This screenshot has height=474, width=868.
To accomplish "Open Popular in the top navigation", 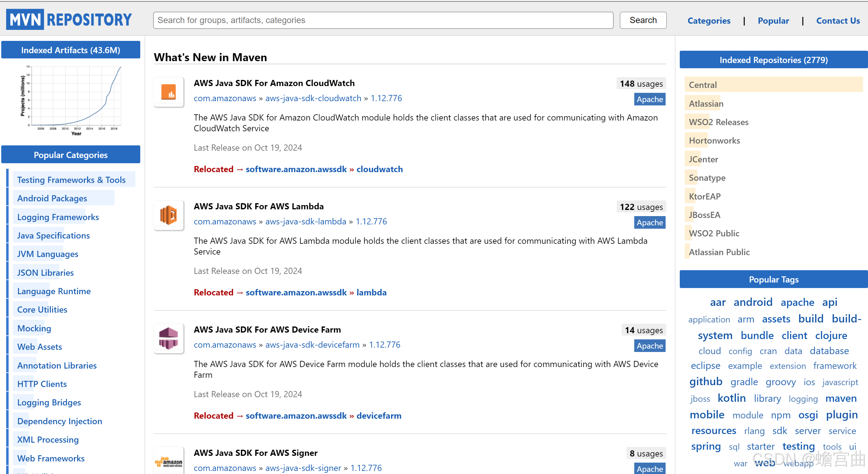I will [x=773, y=21].
